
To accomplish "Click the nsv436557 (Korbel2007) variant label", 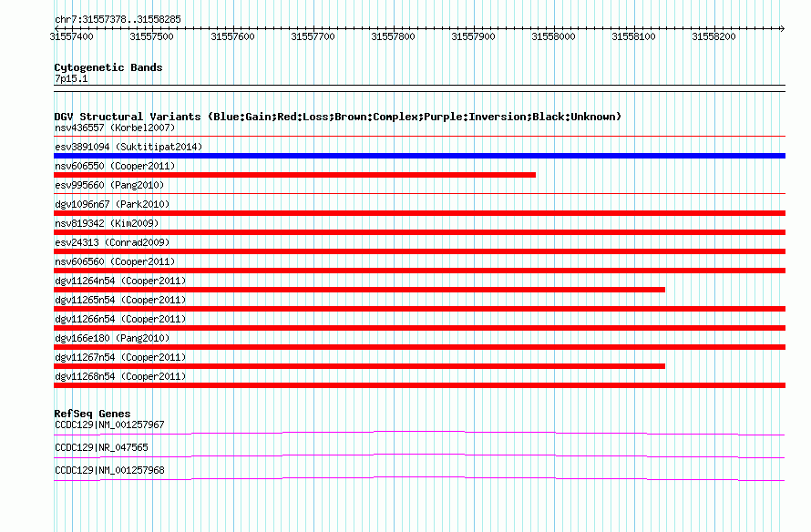I will tap(115, 128).
